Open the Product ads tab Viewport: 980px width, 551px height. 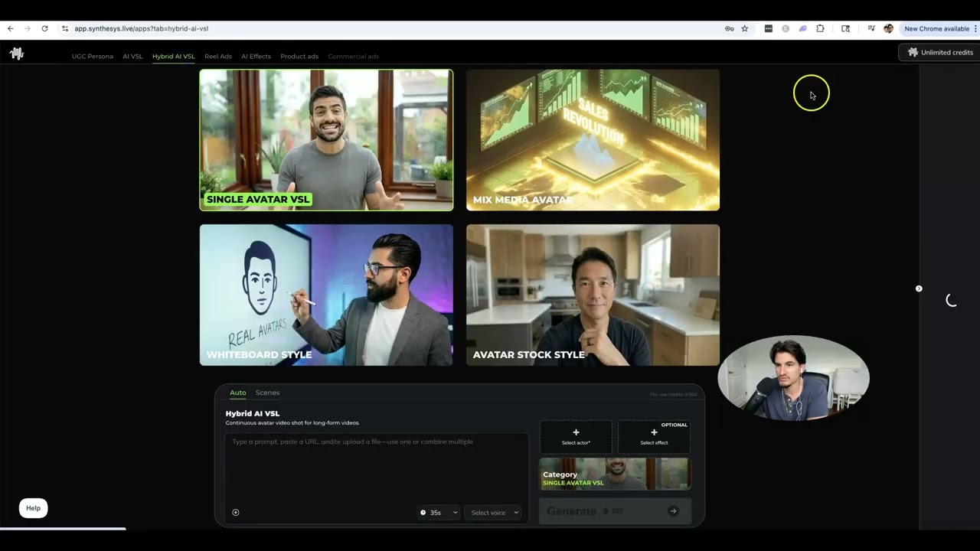pos(299,57)
